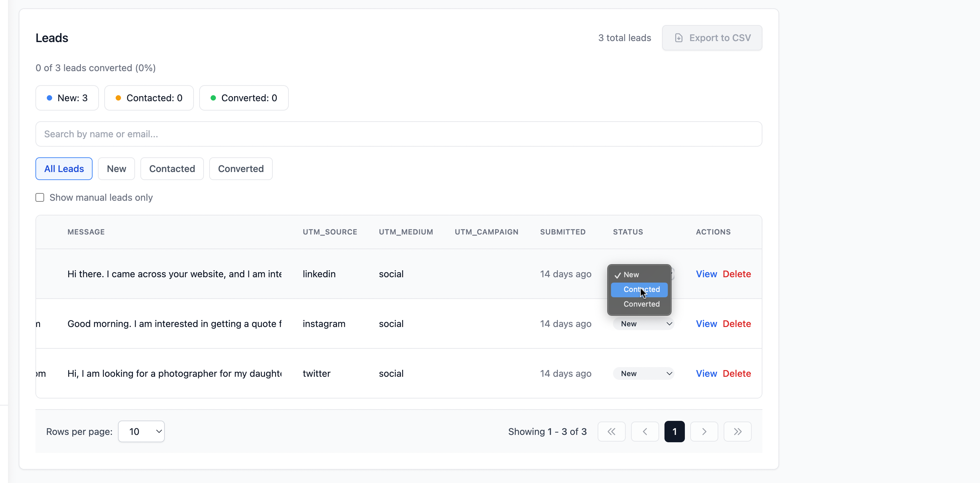980x483 pixels.
Task: Click the SUBMITTED column header
Action: click(x=563, y=232)
